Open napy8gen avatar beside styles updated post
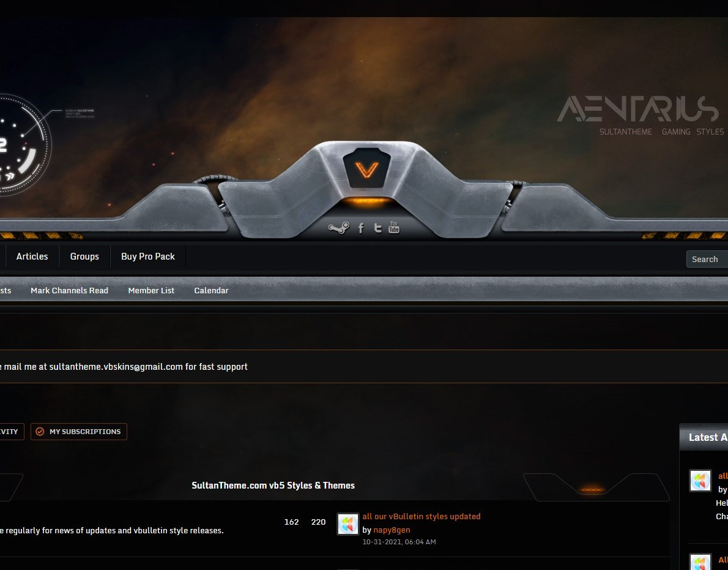The width and height of the screenshot is (728, 570). tap(347, 524)
